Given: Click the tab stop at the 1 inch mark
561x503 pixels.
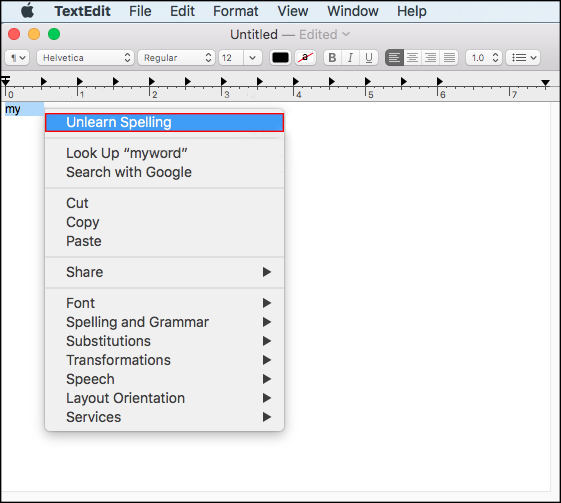Looking at the screenshot, I should point(80,81).
